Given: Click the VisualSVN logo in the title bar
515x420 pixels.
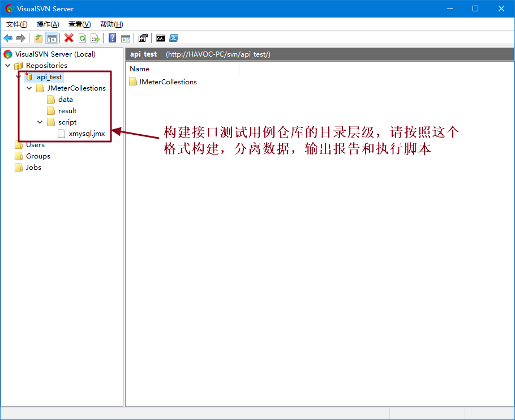Looking at the screenshot, I should (x=9, y=8).
